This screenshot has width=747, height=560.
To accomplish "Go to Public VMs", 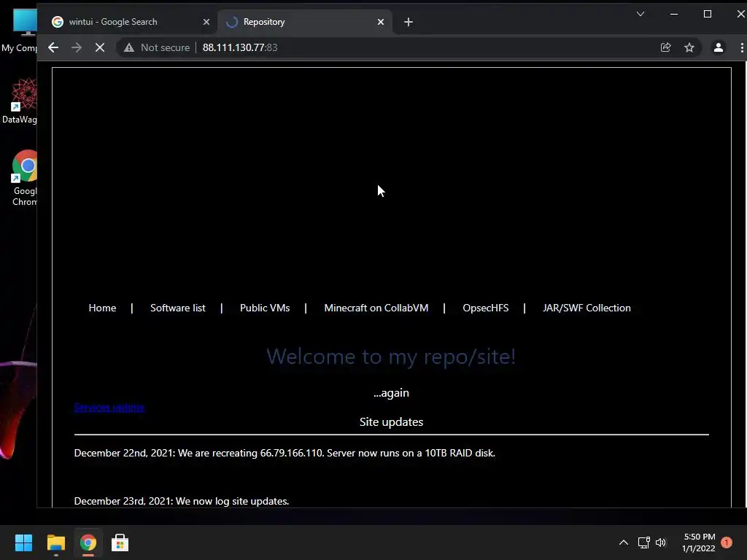I will coord(265,308).
